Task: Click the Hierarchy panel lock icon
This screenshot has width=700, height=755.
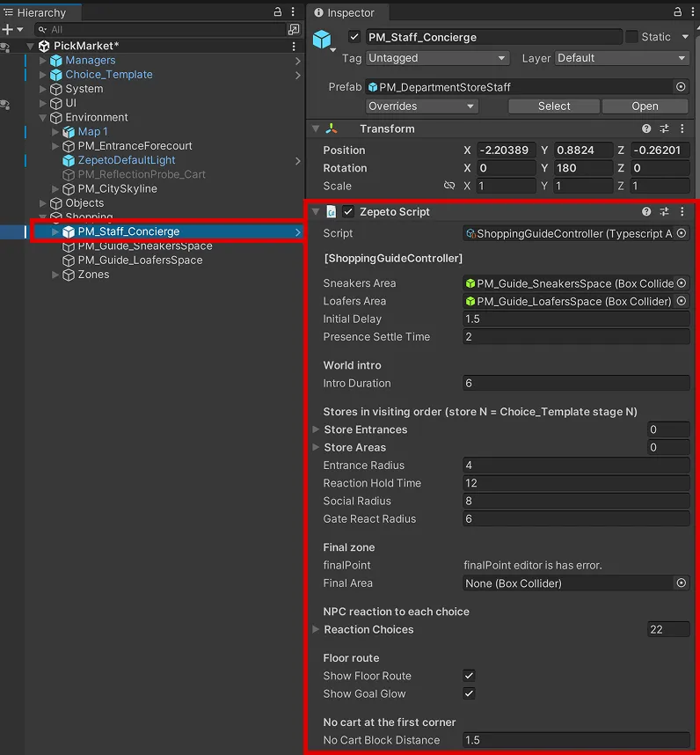Action: click(x=278, y=11)
